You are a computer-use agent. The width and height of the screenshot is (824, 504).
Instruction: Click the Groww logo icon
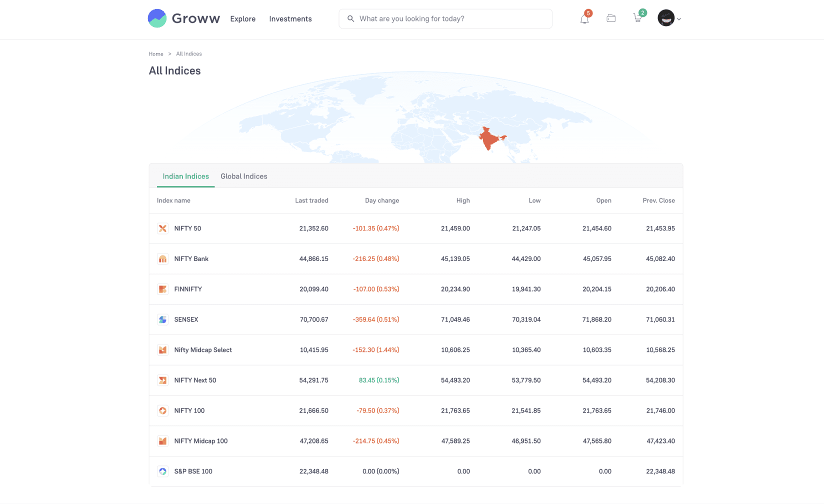point(157,18)
